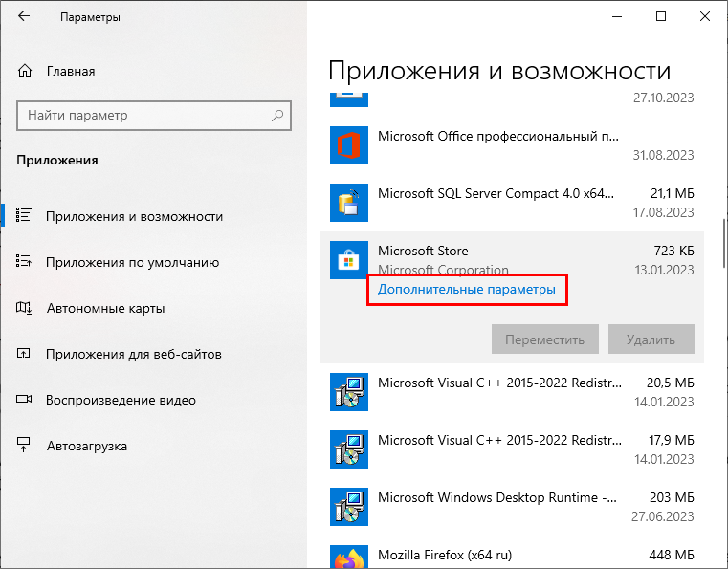Maximize the Параметры window
The height and width of the screenshot is (569, 728).
[x=661, y=16]
